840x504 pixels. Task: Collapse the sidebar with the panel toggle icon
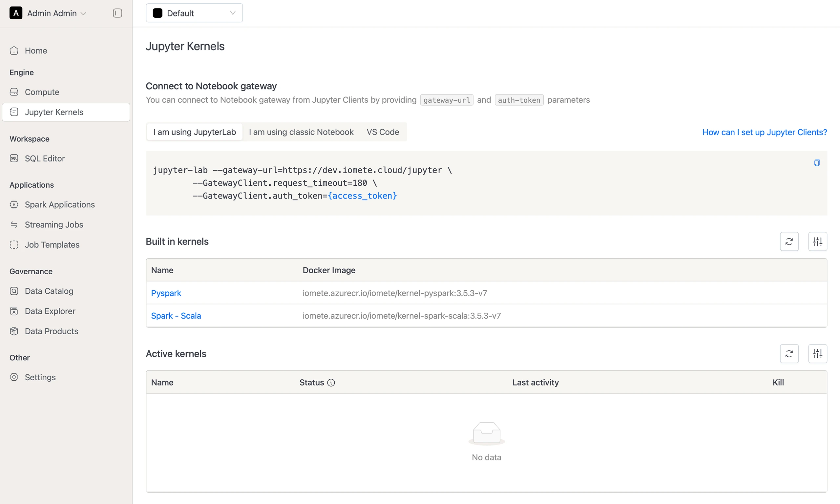[x=117, y=13]
